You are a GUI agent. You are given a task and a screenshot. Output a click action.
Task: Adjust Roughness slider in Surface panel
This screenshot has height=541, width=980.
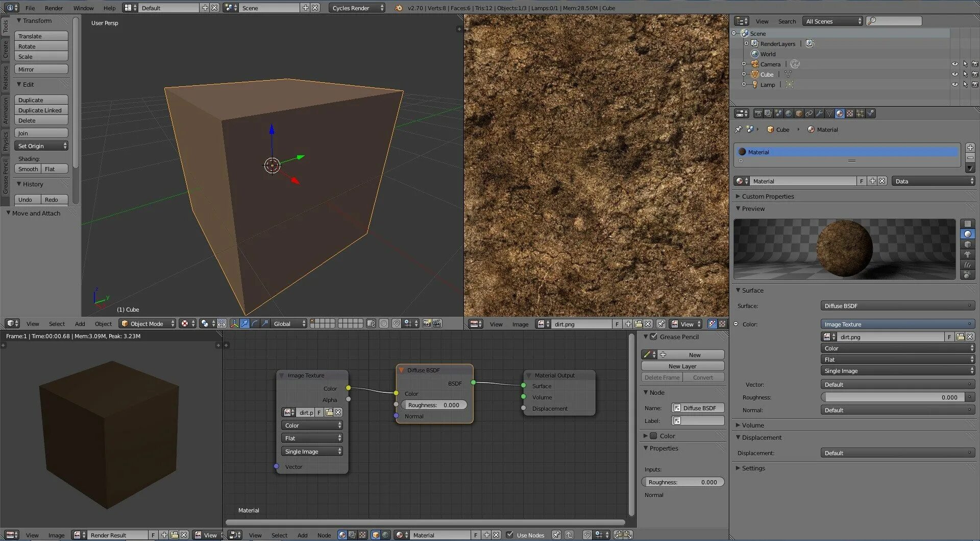[x=893, y=397]
